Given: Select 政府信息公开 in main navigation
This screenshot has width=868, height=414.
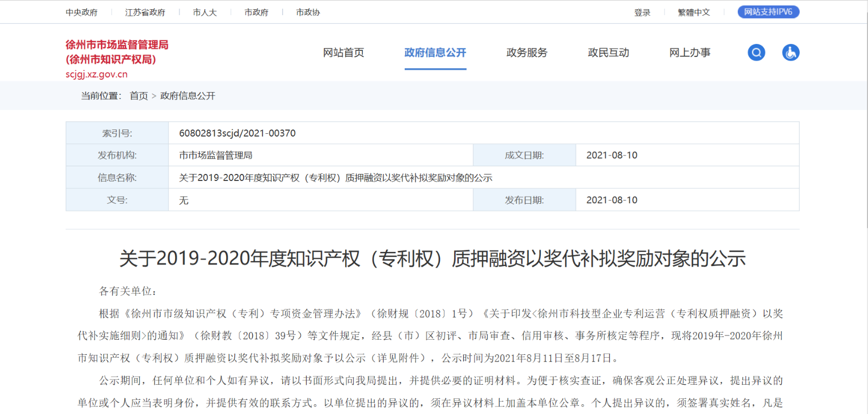Looking at the screenshot, I should click(x=435, y=53).
